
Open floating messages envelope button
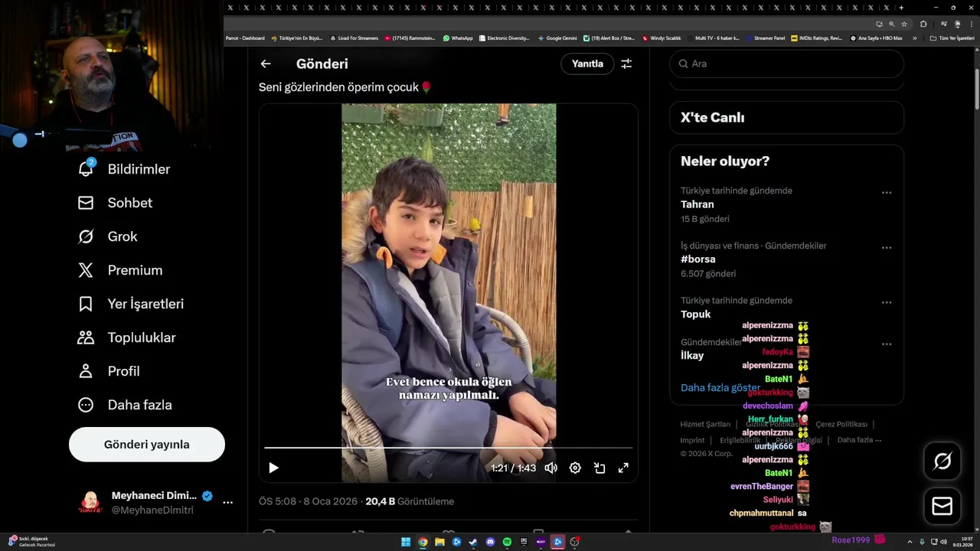(942, 507)
